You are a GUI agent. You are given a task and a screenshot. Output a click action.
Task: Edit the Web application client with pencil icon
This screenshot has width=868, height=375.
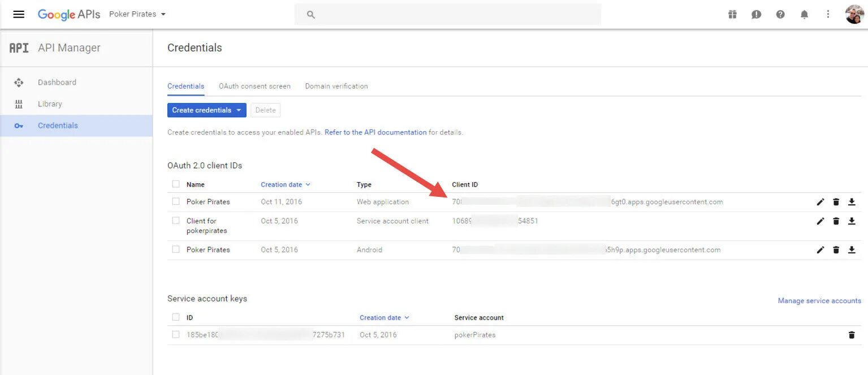tap(821, 202)
